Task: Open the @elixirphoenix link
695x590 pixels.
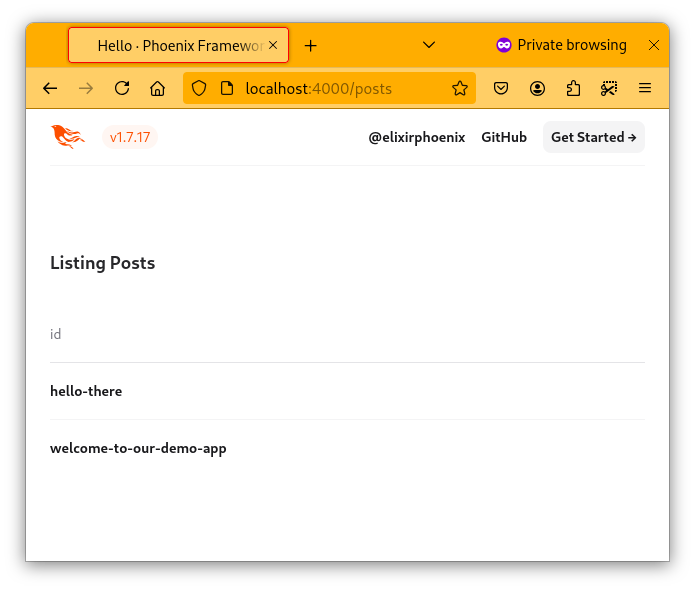Action: pos(417,137)
